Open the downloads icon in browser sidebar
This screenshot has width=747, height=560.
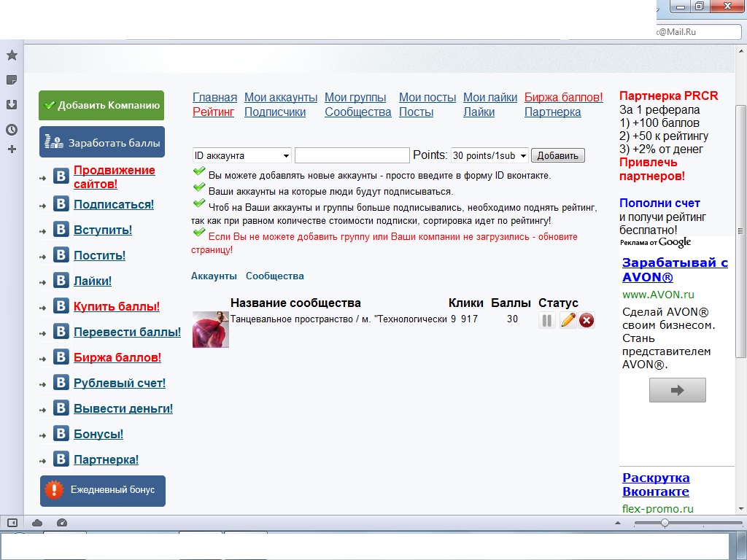[x=12, y=104]
